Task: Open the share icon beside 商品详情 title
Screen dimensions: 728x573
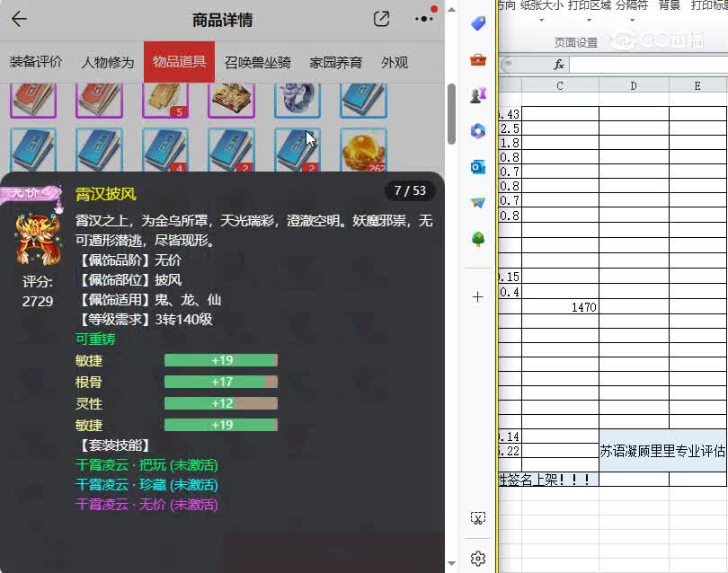Action: [380, 18]
